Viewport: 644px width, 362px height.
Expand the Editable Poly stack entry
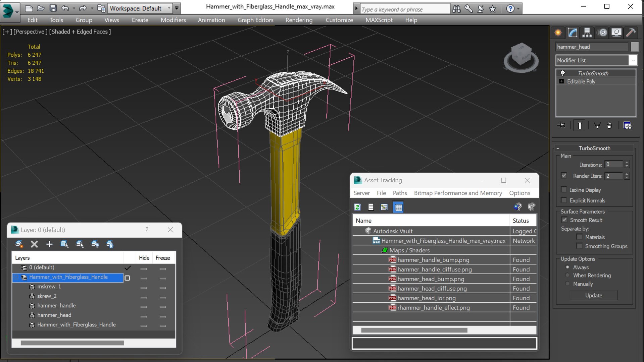coord(561,81)
